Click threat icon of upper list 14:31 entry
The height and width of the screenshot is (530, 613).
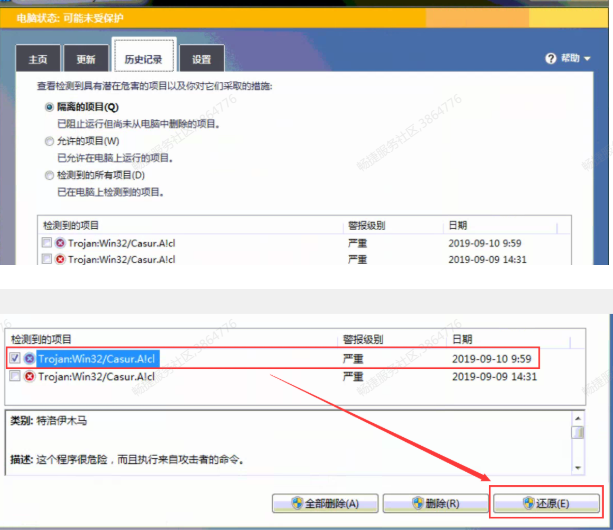60,260
